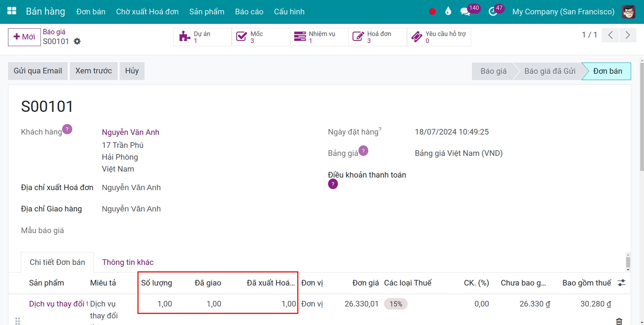Click the 15% tax tag

[396, 304]
